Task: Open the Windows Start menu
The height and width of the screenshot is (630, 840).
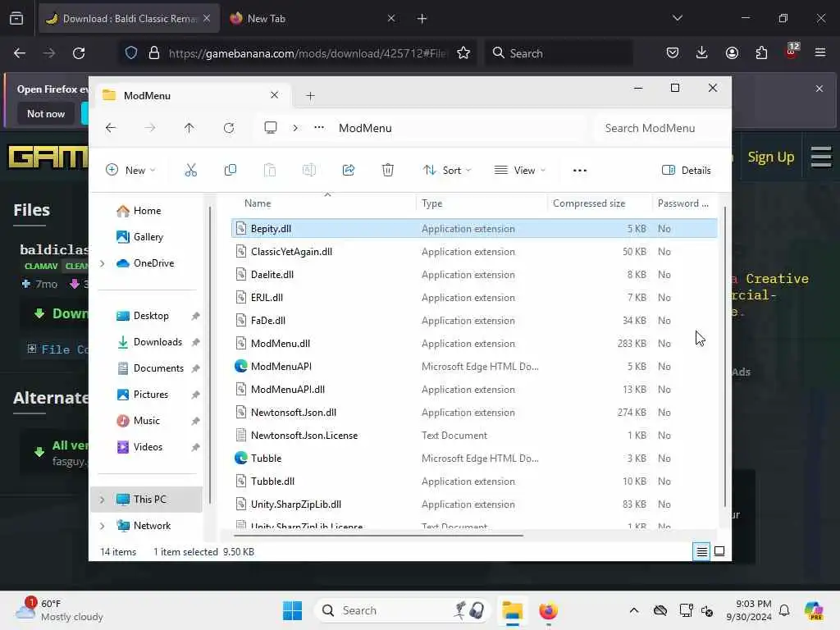Action: 292,610
